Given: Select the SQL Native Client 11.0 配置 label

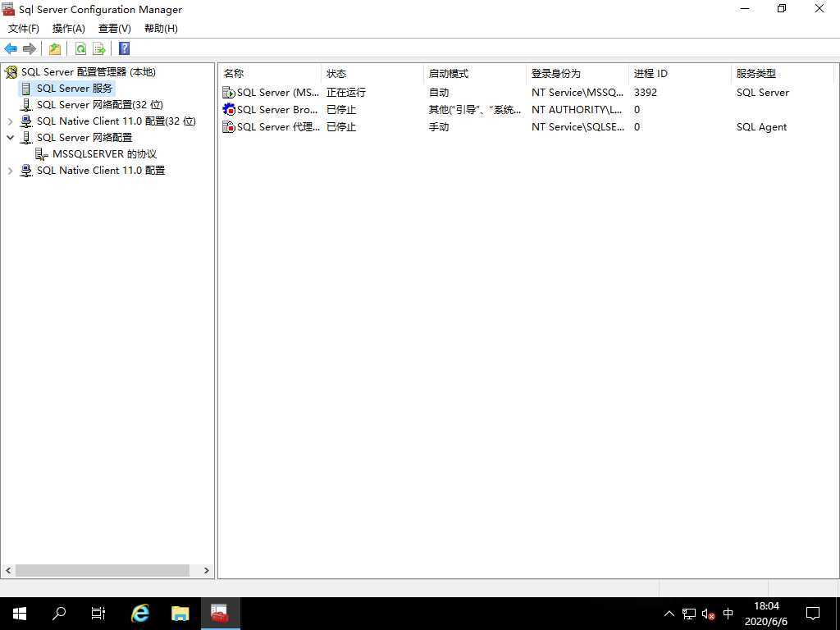Looking at the screenshot, I should [x=101, y=171].
